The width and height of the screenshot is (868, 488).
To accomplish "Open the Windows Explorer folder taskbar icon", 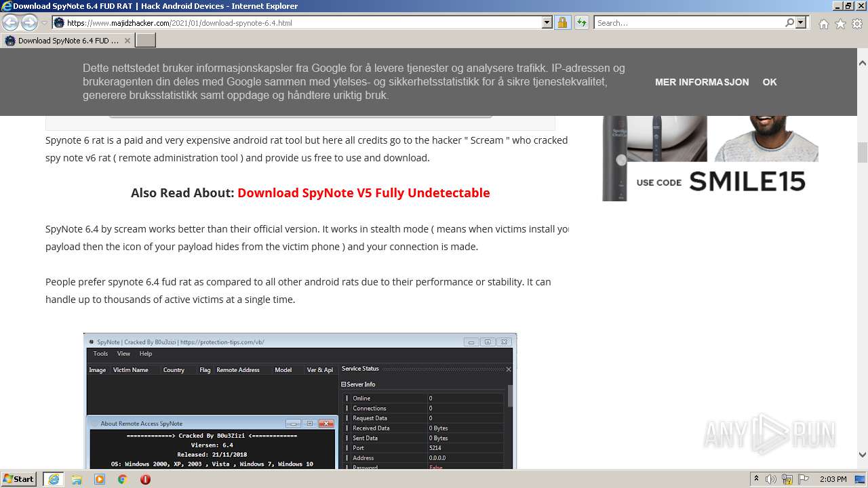I will [77, 479].
